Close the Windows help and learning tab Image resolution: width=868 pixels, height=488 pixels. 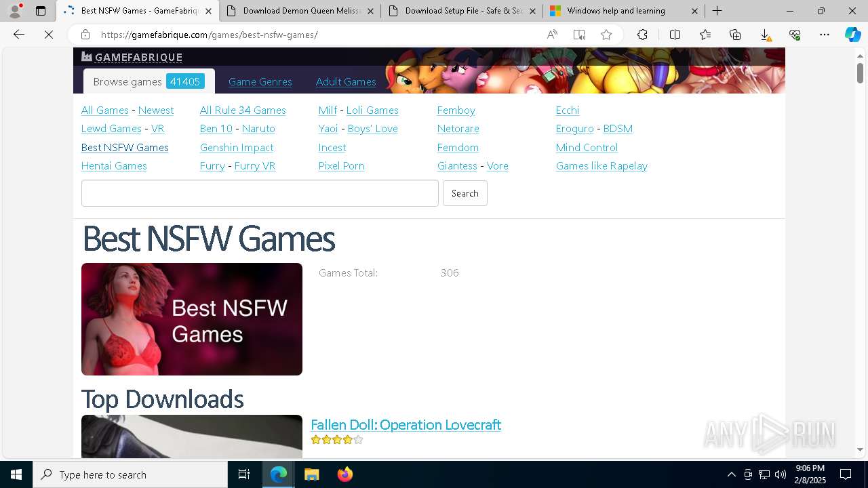694,11
